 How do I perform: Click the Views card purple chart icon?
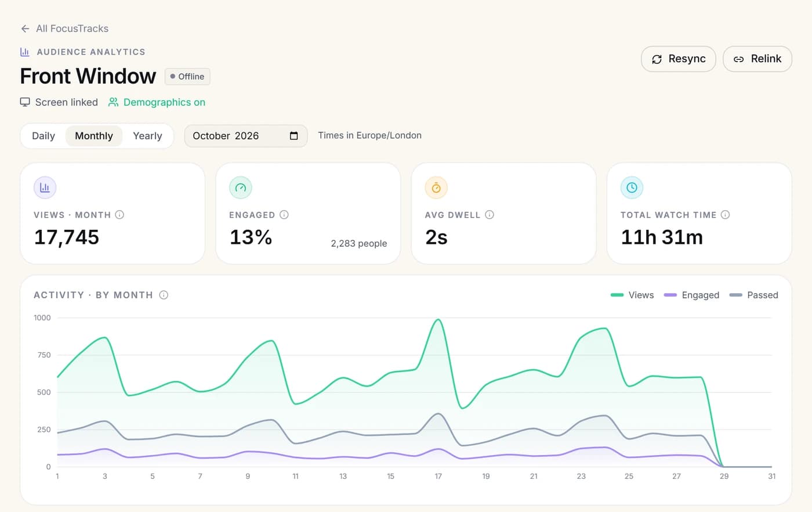(45, 188)
